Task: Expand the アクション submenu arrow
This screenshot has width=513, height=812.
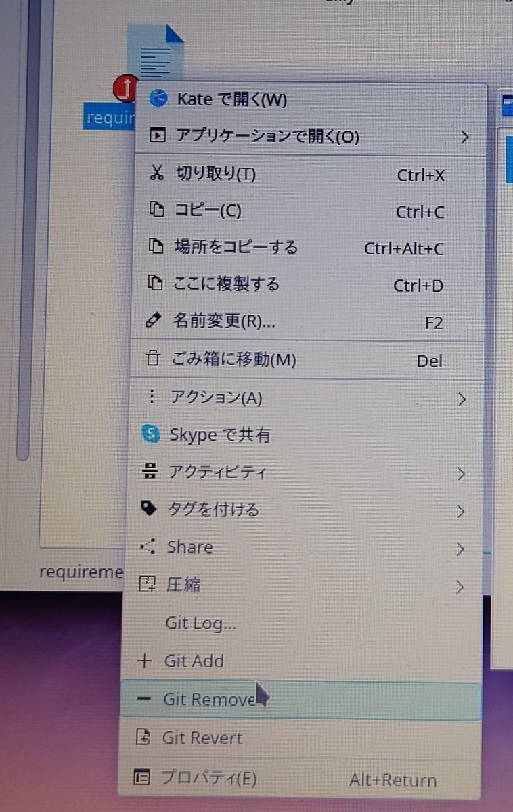Action: click(462, 399)
